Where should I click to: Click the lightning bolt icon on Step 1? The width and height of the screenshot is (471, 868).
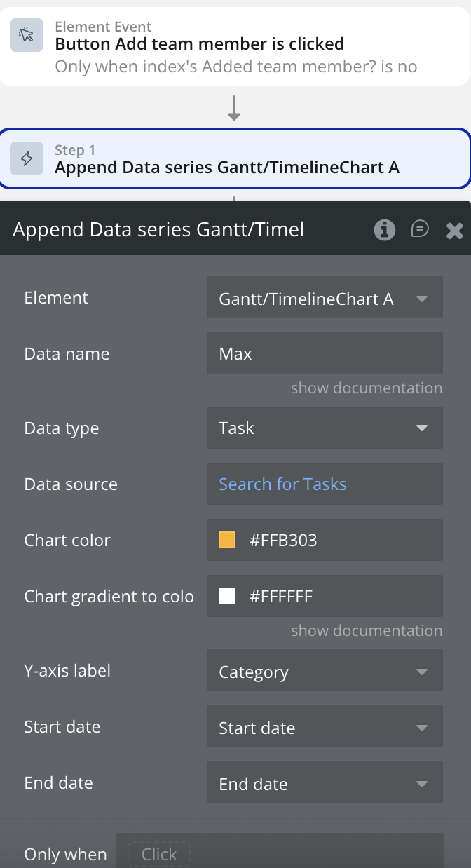27,158
